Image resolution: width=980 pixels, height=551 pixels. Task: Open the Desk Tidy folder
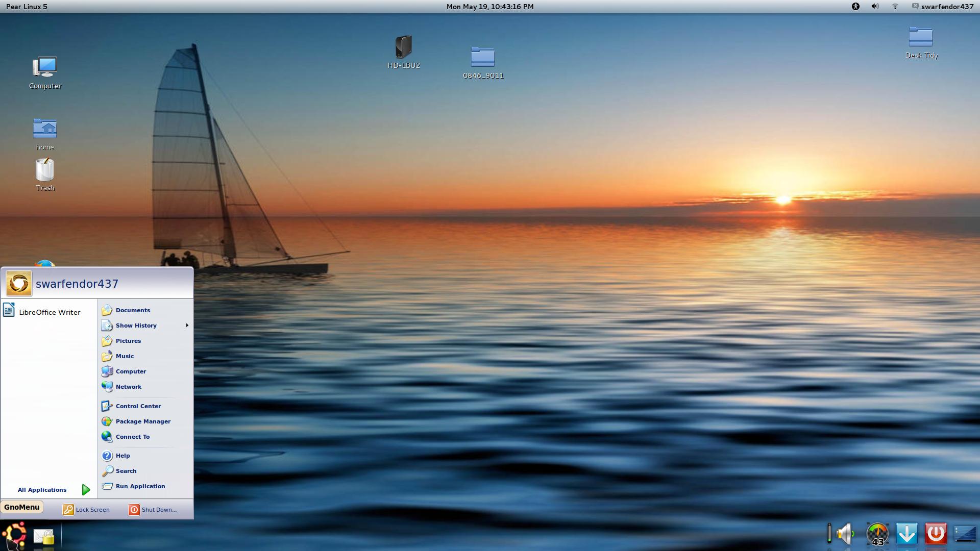tap(921, 37)
